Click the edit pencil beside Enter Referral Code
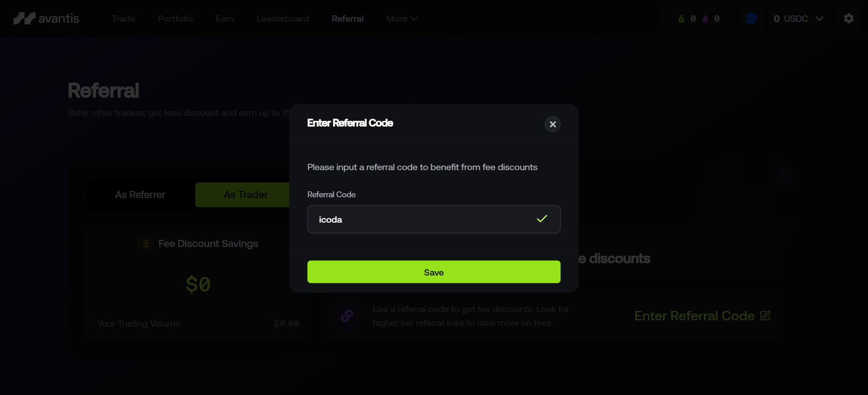Screen dimensions: 868x395 click(x=765, y=315)
